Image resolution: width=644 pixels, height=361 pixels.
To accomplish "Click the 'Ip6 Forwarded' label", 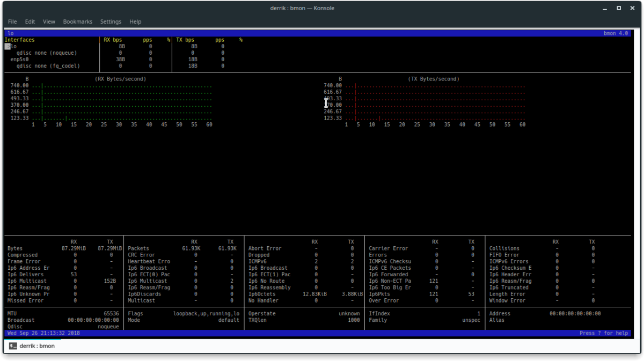I will 389,275.
